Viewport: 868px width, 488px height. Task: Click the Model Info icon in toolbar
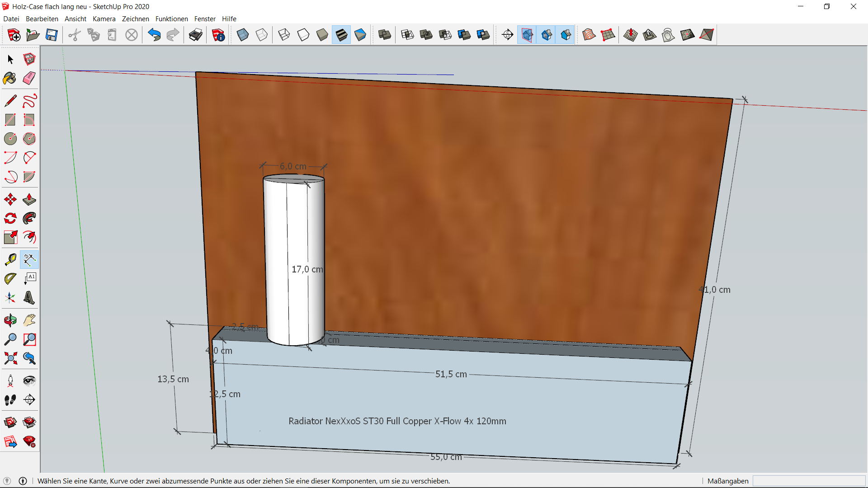218,35
